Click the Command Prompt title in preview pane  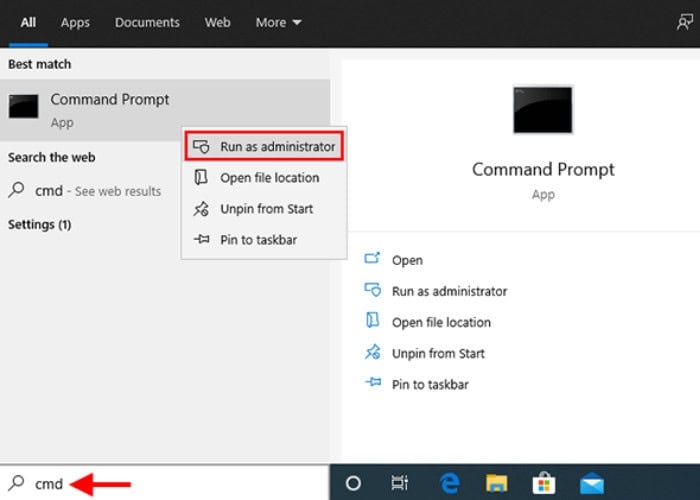click(543, 170)
